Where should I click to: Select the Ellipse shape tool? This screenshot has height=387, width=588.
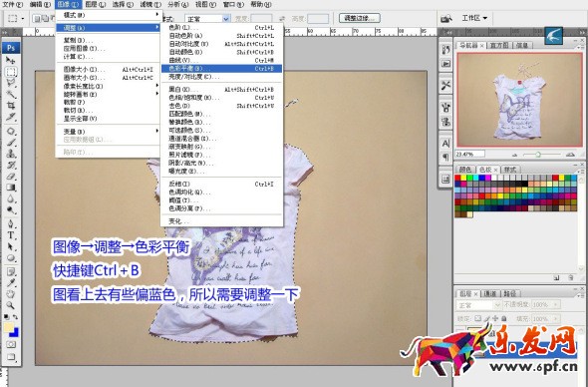pyautogui.click(x=11, y=258)
